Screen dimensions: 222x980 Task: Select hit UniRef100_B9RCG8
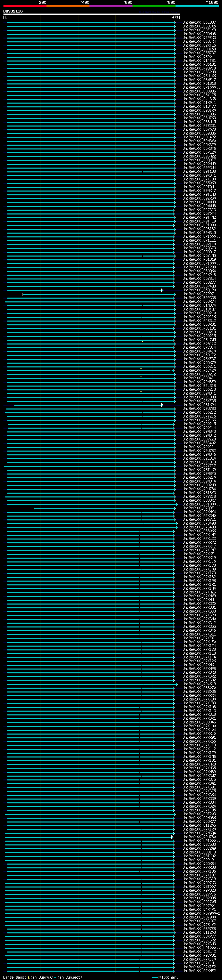(x=199, y=298)
